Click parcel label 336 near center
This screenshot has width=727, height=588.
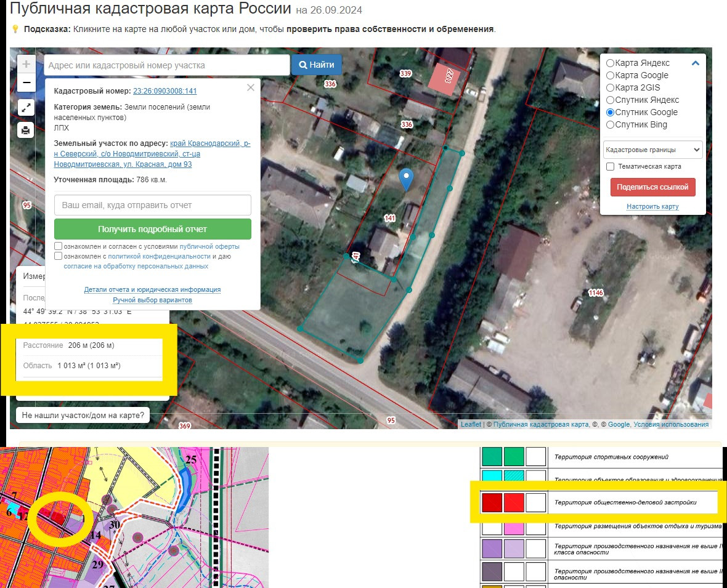407,124
